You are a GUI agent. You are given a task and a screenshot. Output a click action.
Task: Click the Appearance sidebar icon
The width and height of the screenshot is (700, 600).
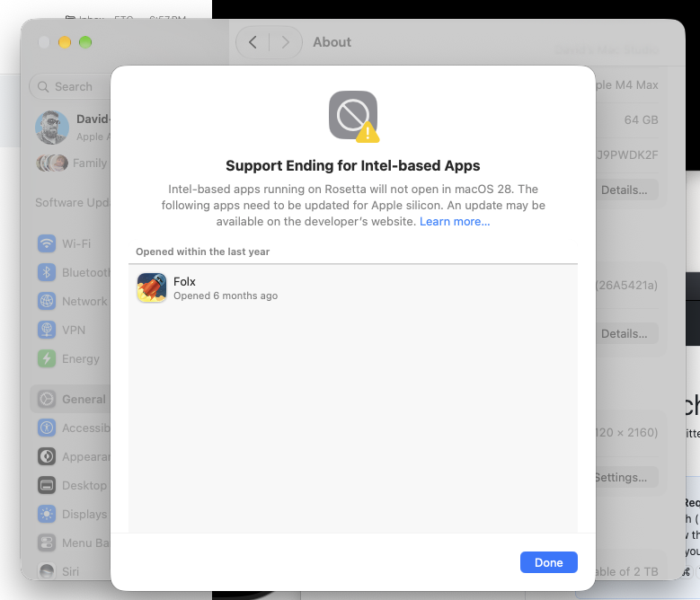point(47,456)
